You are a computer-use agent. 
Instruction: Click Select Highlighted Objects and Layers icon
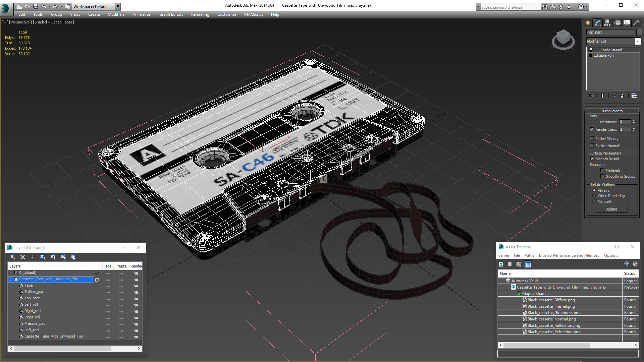(x=43, y=257)
